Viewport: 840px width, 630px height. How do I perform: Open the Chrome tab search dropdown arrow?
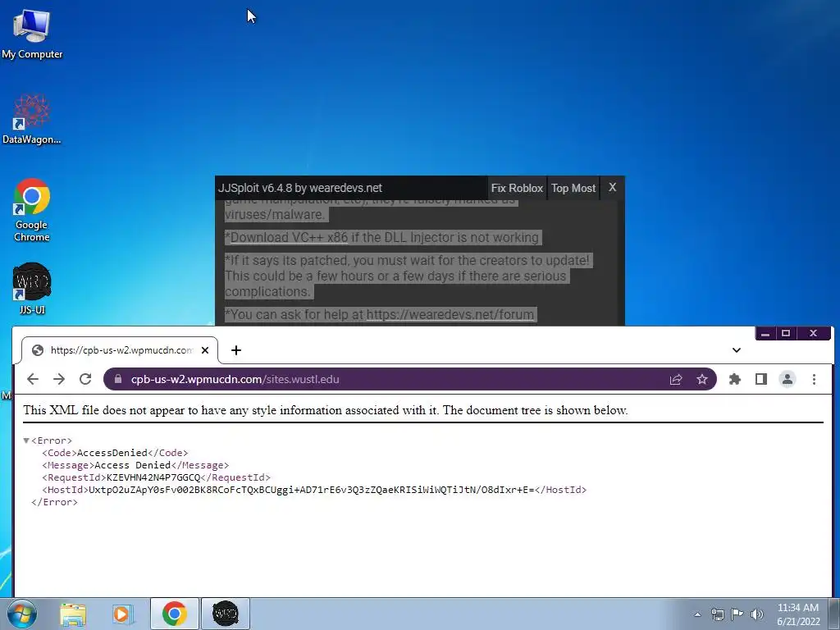click(737, 350)
